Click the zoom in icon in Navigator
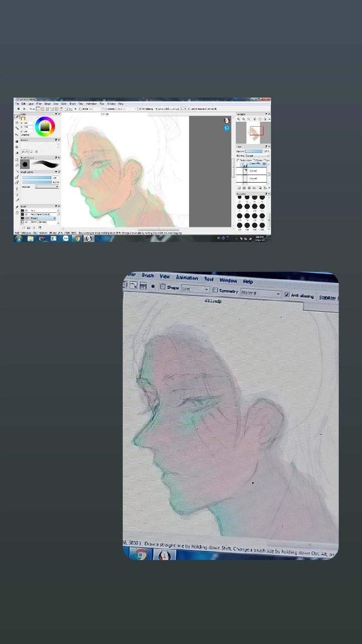Image resolution: width=362 pixels, height=644 pixels. [239, 119]
